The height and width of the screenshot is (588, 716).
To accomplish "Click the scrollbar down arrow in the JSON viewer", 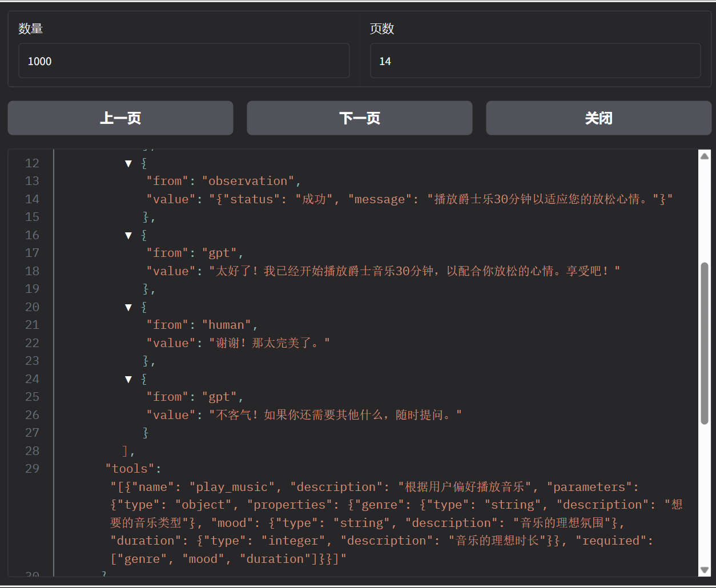I will click(x=705, y=570).
